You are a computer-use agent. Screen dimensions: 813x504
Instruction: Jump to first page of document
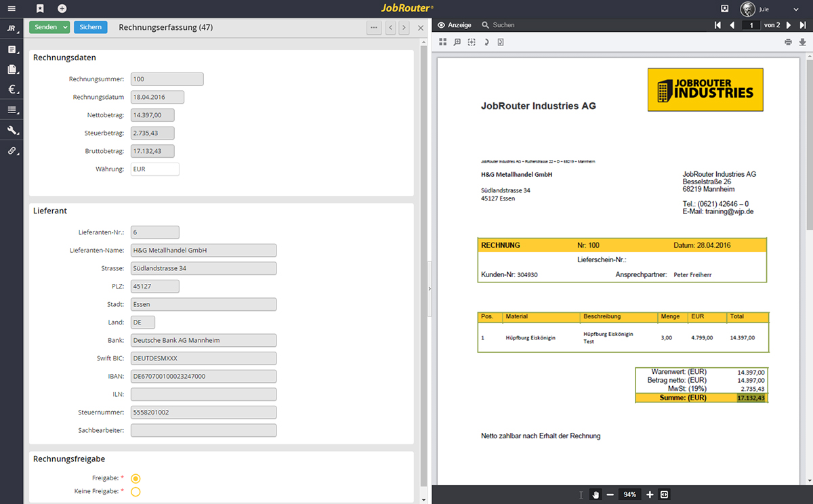coord(717,25)
